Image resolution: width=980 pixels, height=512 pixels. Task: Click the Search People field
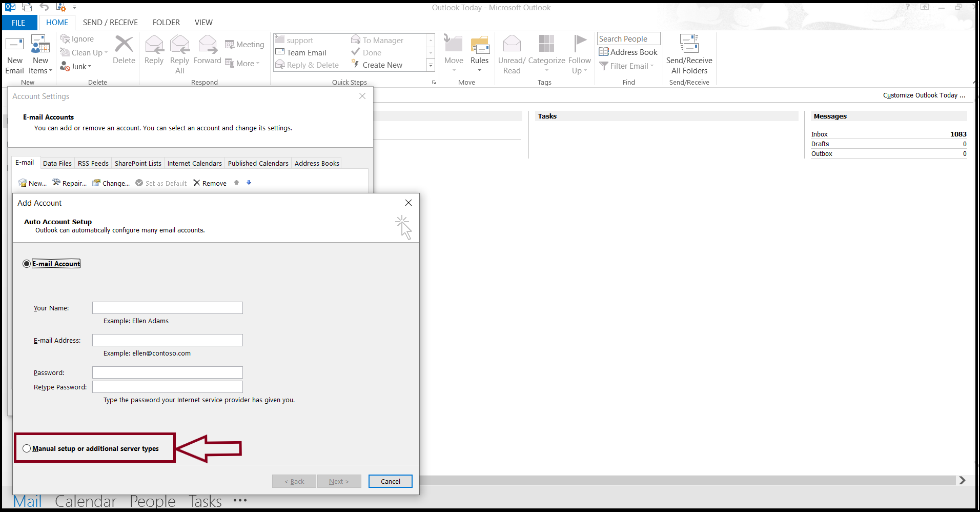click(629, 39)
